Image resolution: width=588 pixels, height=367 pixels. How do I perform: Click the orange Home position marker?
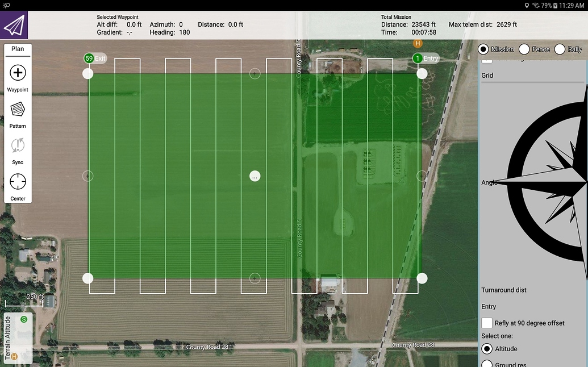pyautogui.click(x=418, y=43)
